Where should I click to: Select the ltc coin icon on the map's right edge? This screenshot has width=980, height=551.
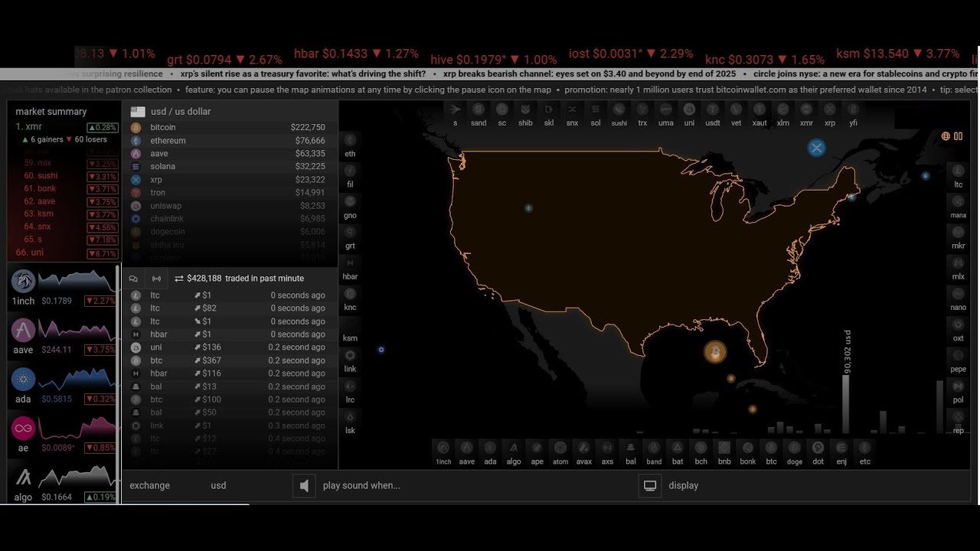tap(959, 171)
